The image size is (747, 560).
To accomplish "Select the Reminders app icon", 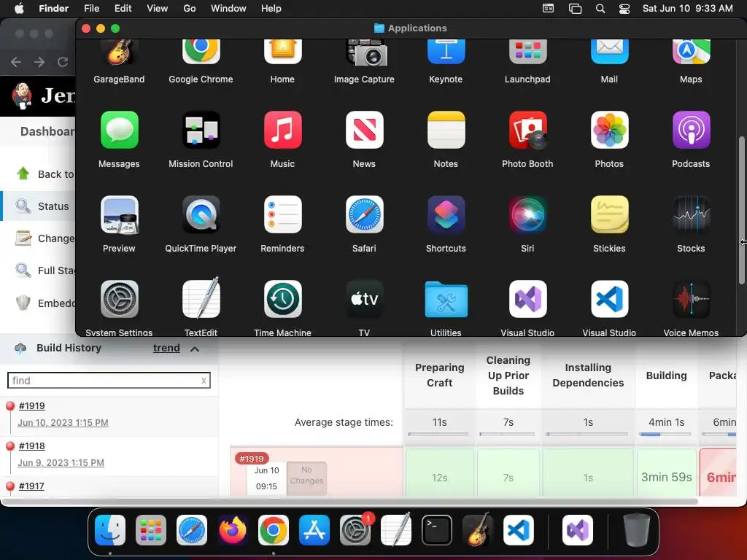I will tap(282, 215).
